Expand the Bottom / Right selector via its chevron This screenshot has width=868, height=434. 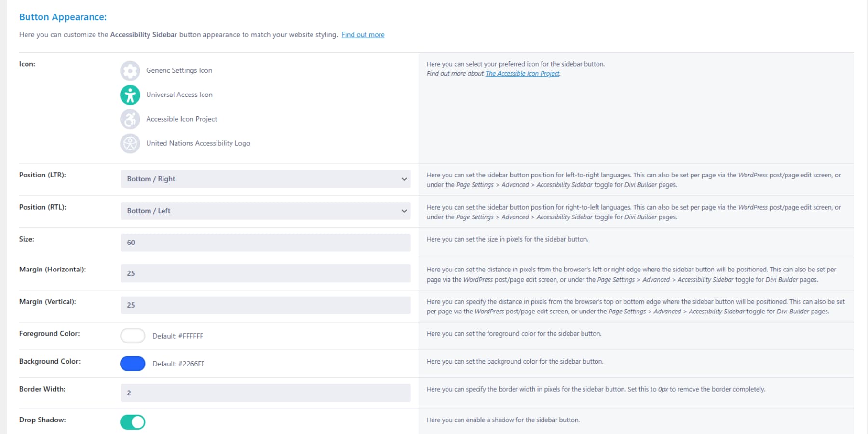(x=404, y=178)
